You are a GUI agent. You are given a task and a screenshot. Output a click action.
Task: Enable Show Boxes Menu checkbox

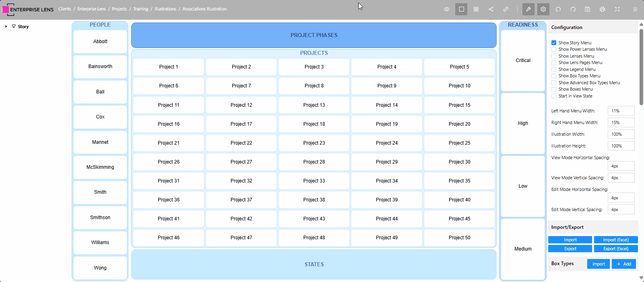click(554, 89)
